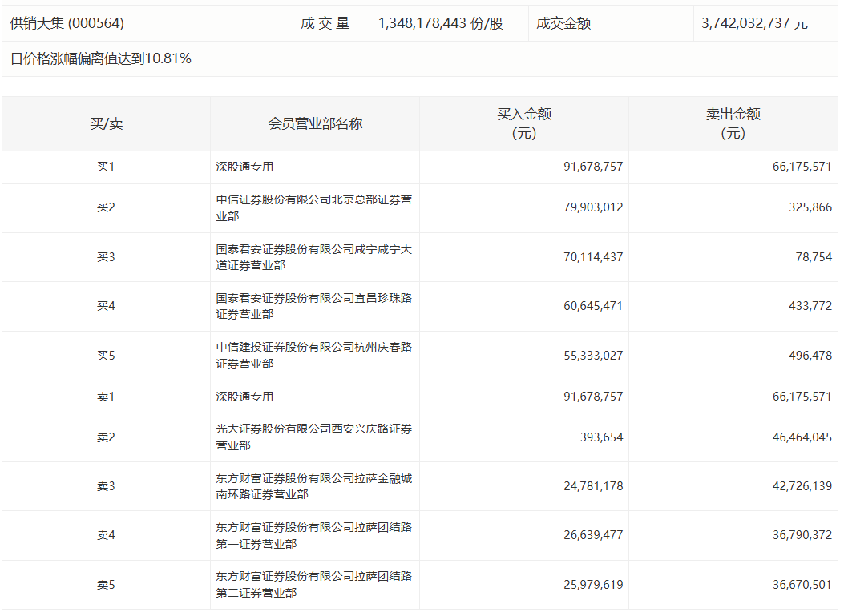
Task: Click the 买/卖 column header
Action: (x=106, y=124)
